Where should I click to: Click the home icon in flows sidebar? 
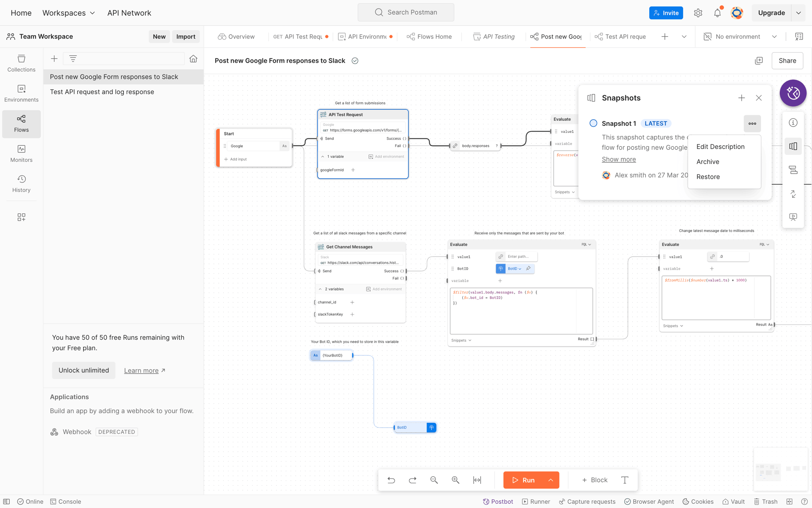click(193, 59)
